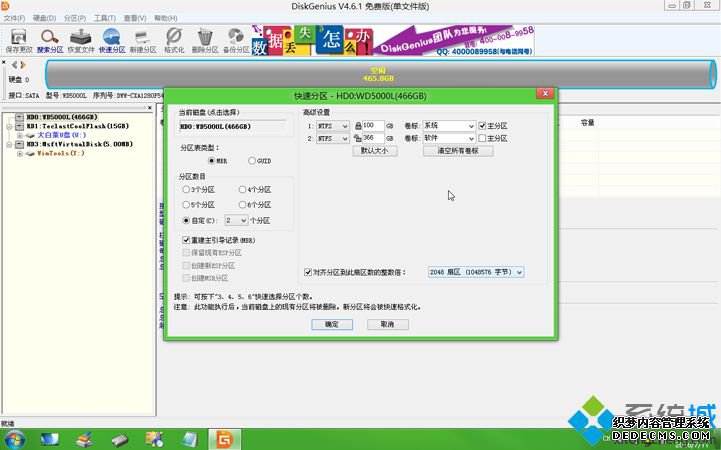Viewport: 721px width, 450px height.
Task: Click the partition 1 size field showing 100
Action: [x=373, y=125]
